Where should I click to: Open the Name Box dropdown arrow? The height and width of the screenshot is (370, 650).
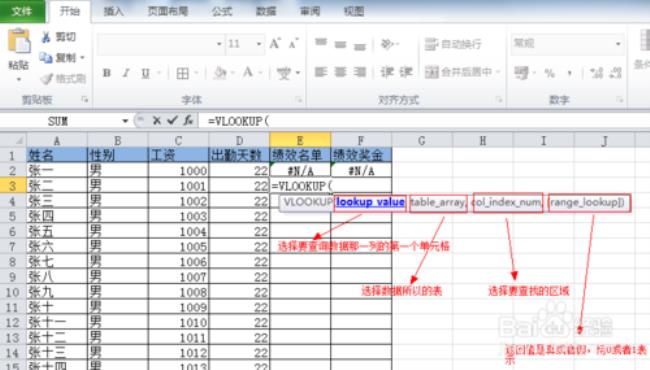[125, 121]
